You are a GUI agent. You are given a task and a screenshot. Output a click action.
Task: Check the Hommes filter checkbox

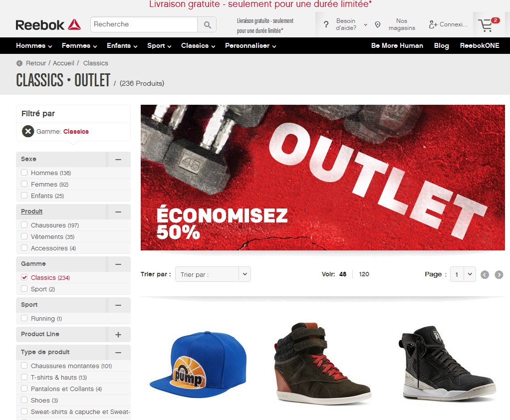pyautogui.click(x=24, y=173)
